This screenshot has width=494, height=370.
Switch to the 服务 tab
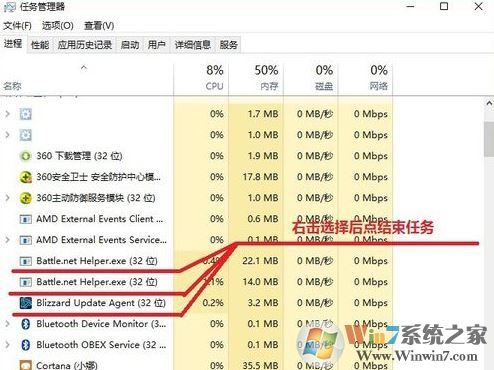coord(228,45)
